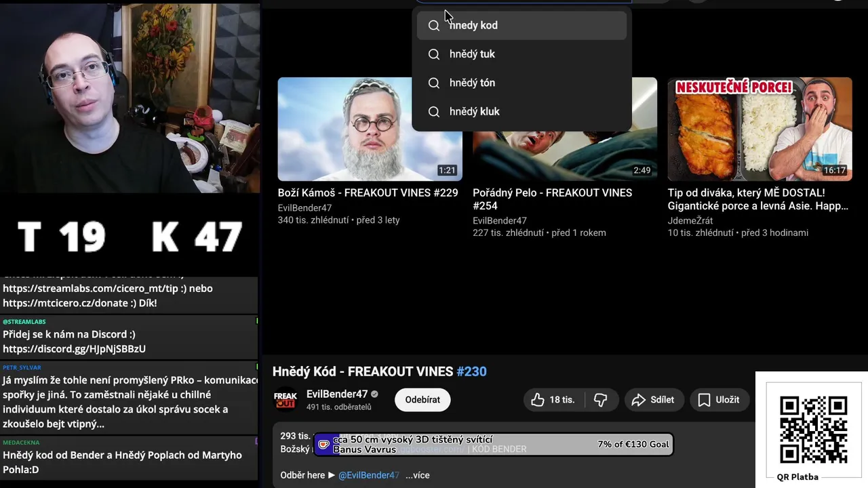Open the 'NESKUTEČNÉ PORCE!' video thumbnail
The width and height of the screenshot is (868, 488).
coord(759,129)
